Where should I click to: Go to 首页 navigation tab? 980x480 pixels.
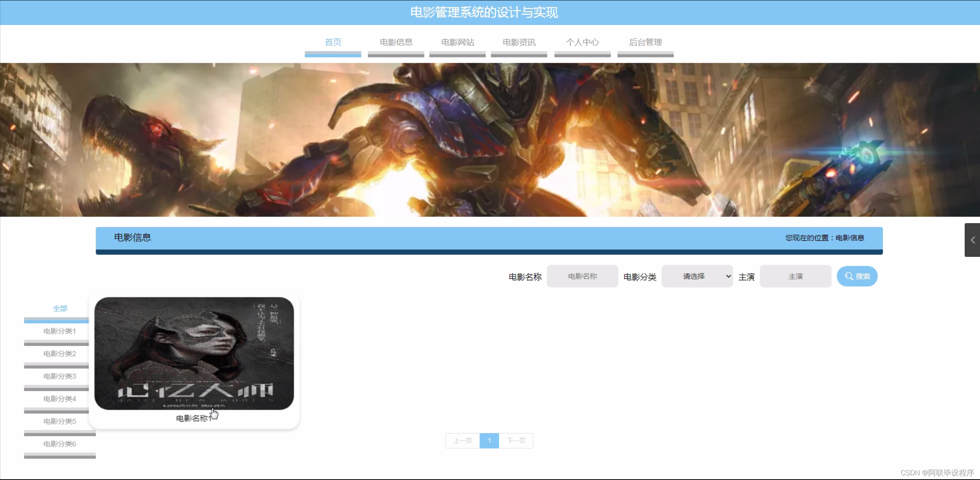click(333, 42)
